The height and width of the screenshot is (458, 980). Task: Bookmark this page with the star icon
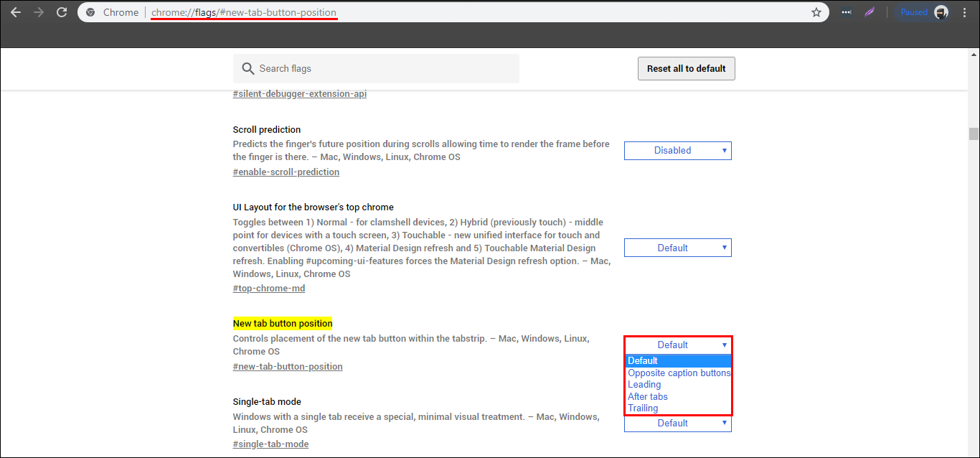[816, 12]
